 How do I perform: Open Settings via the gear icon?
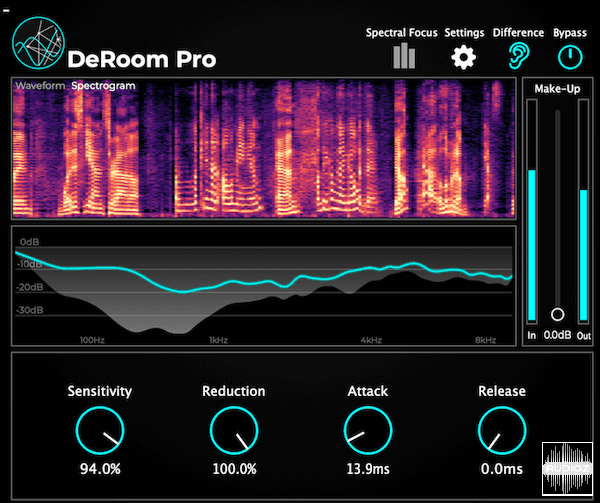coord(463,57)
